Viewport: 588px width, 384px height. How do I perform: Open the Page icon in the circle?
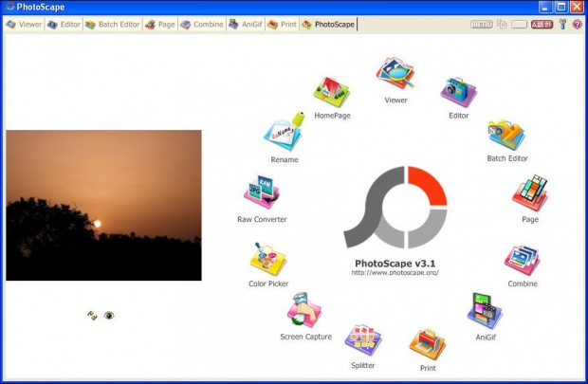pos(530,193)
